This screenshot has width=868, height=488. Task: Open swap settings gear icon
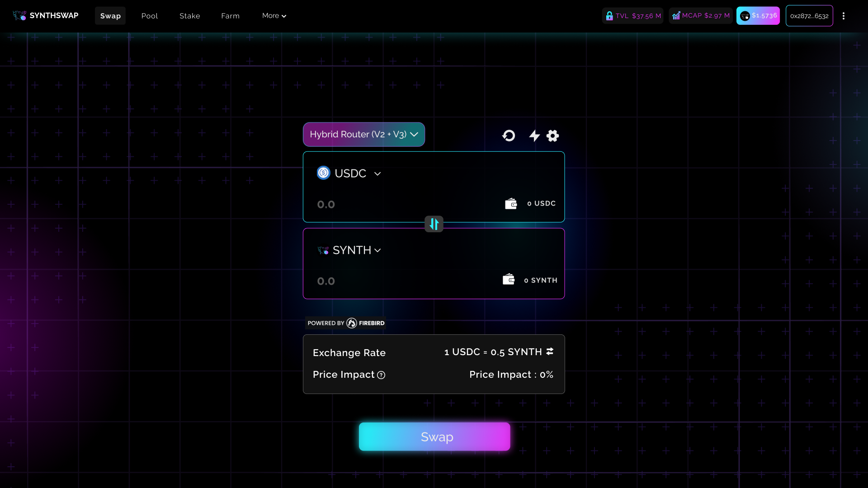[x=552, y=136]
